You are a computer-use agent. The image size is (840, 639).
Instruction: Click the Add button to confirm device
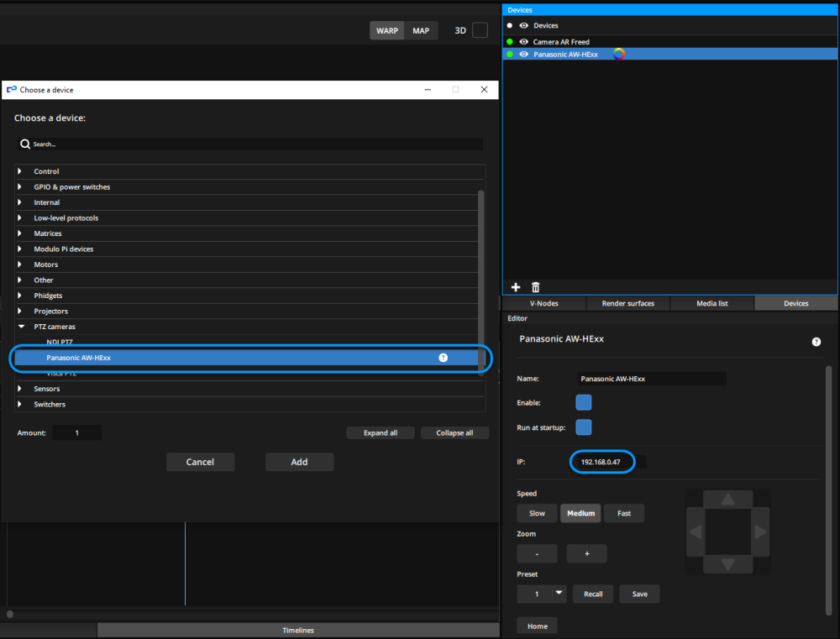pos(299,462)
